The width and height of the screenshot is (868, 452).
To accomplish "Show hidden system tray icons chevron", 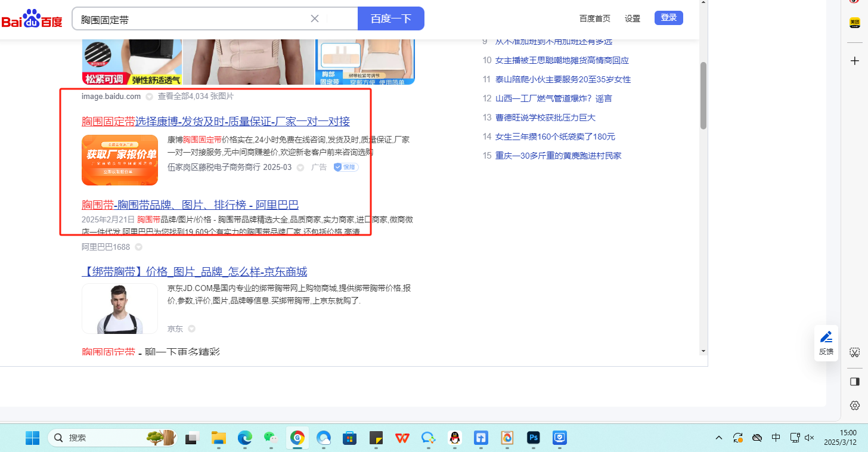I will point(719,438).
